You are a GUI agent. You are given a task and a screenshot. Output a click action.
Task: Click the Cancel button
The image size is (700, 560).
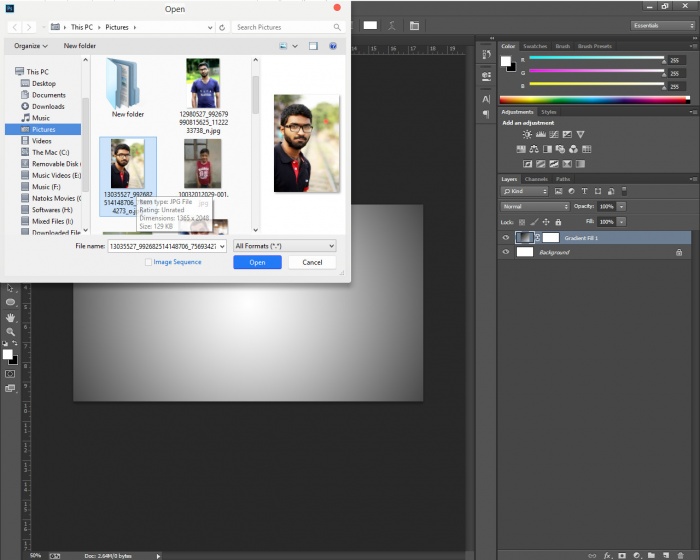(x=312, y=262)
